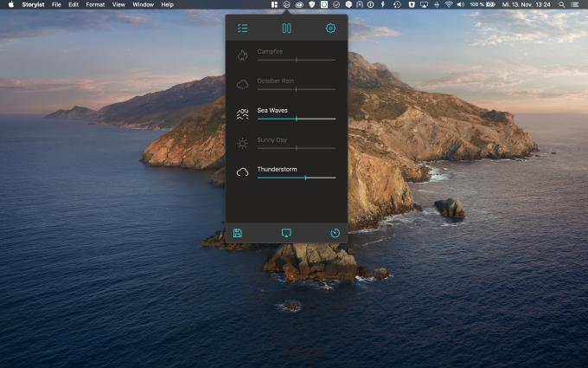Click the Sea Waves label

[272, 110]
